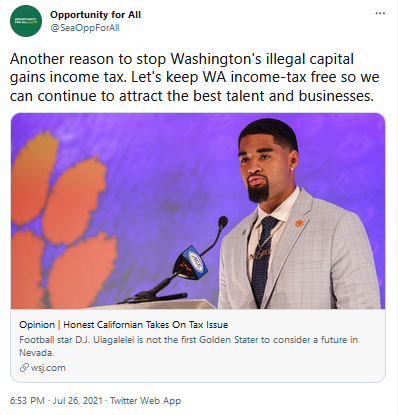Viewport: 398px width, 415px height.
Task: Click the orange paw logo in the photo
Action: click(63, 222)
